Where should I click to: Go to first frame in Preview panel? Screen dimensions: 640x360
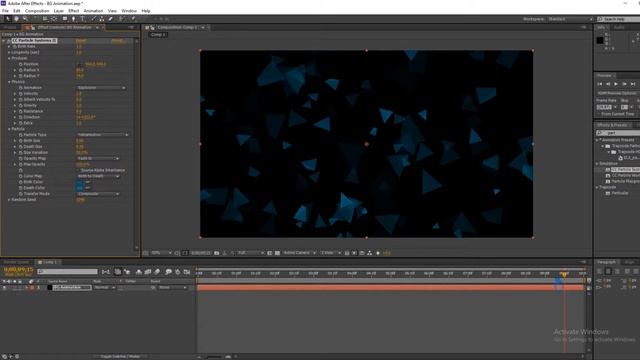point(600,84)
